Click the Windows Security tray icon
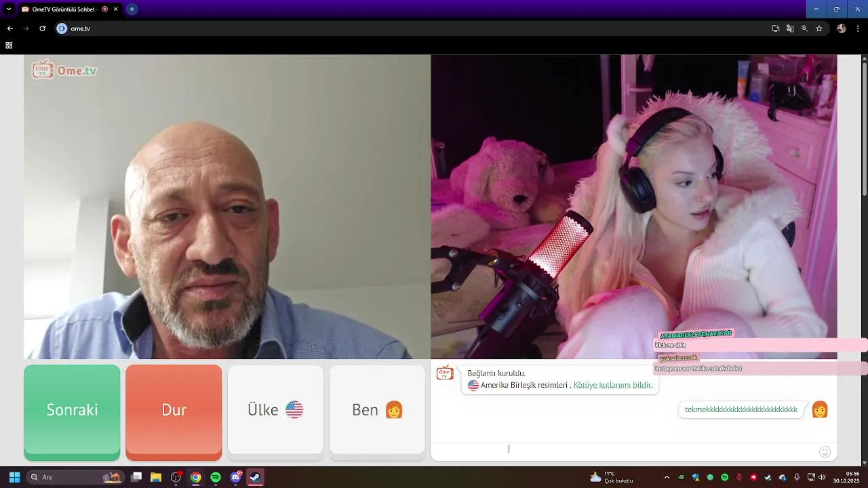The height and width of the screenshot is (488, 868). pyautogui.click(x=696, y=477)
